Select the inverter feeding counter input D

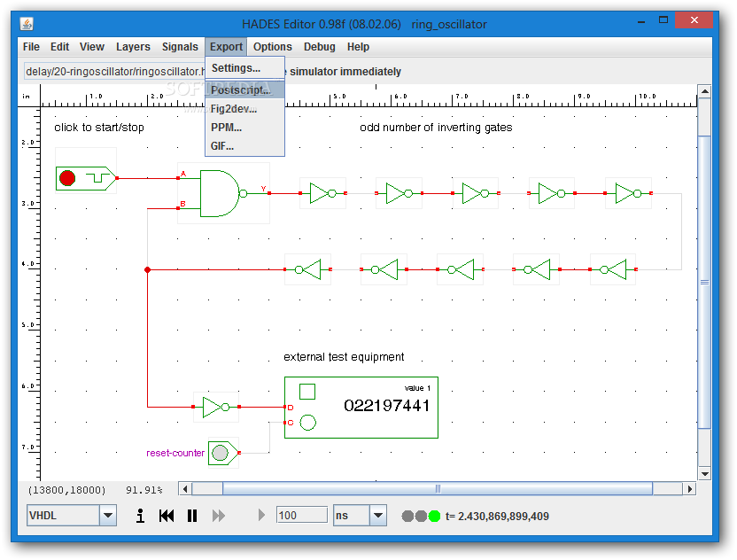click(x=216, y=408)
